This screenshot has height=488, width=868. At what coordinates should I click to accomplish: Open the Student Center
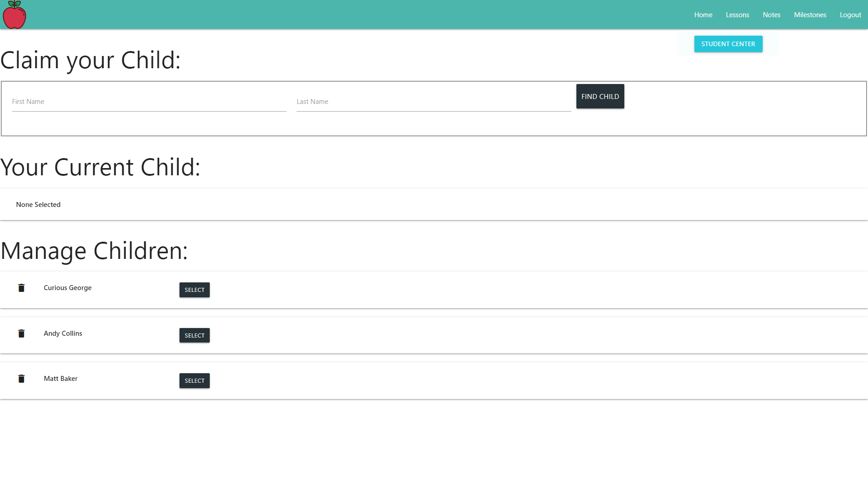(x=728, y=44)
